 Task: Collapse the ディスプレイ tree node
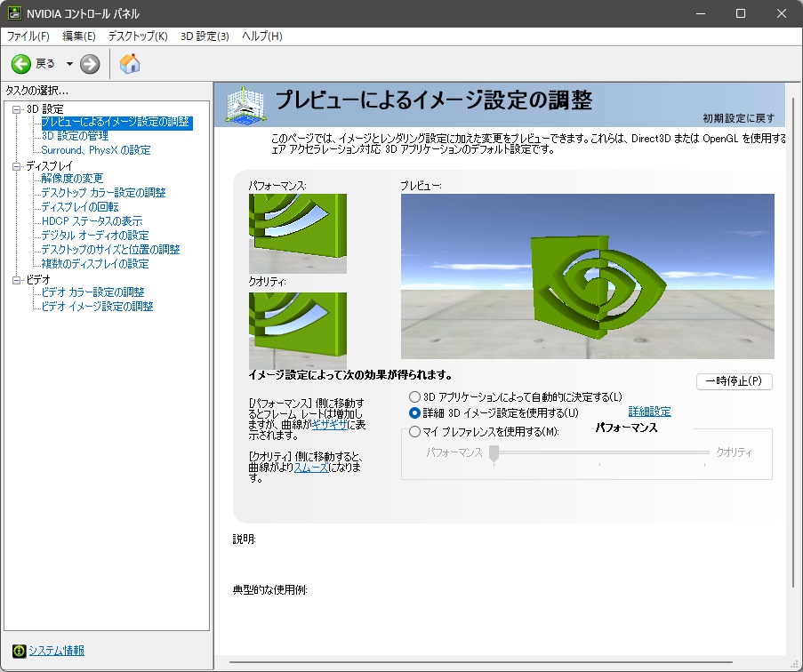(16, 166)
